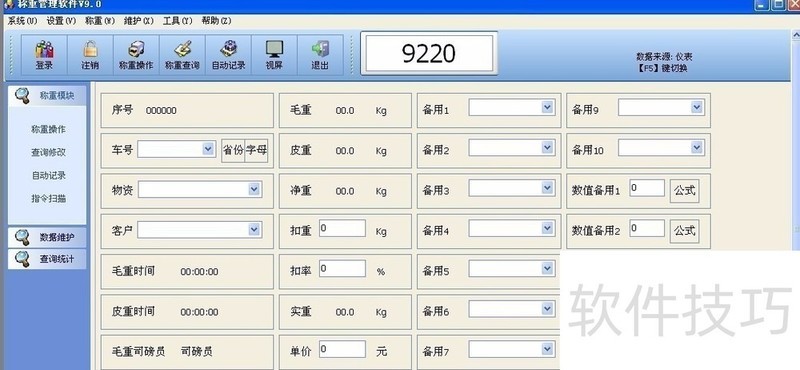Open the 工具 menu
Viewport: 800px width, 370px height.
177,21
